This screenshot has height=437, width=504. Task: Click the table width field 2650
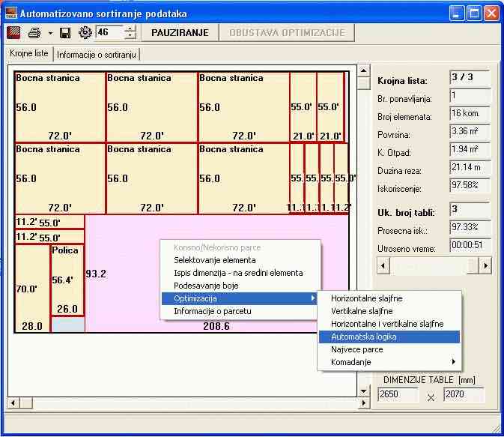click(398, 394)
